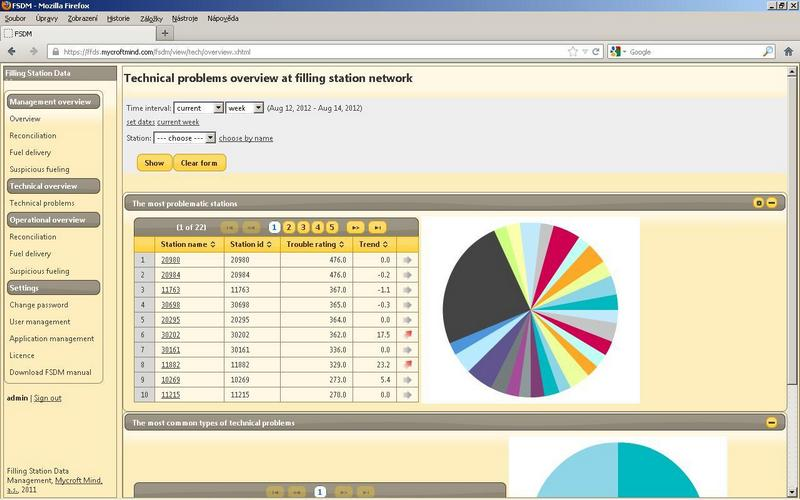
Task: Click the browser Back arrow
Action: [x=12, y=52]
